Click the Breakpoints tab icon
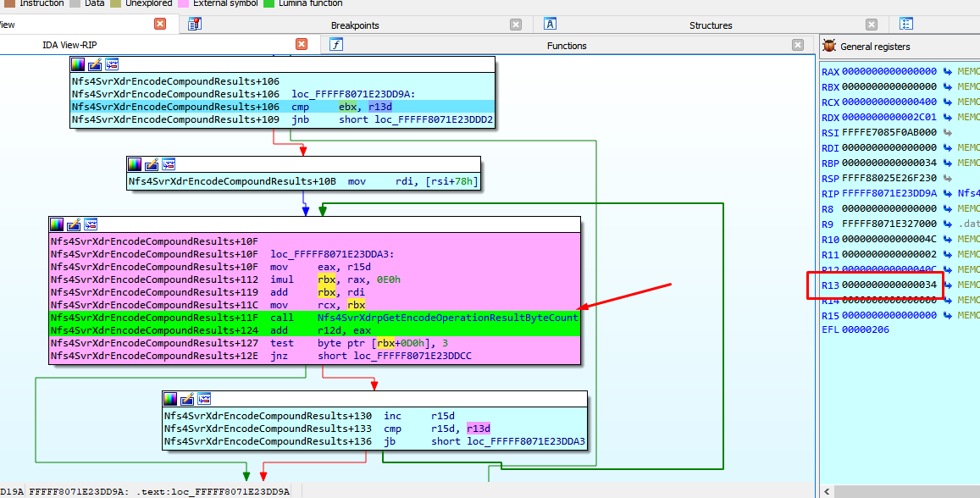 [x=194, y=25]
